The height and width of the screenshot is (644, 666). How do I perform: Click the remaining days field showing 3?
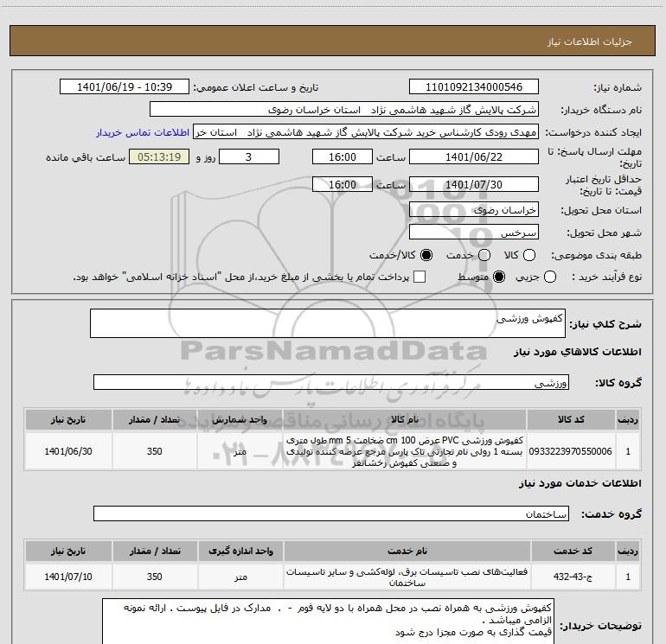coord(249,156)
